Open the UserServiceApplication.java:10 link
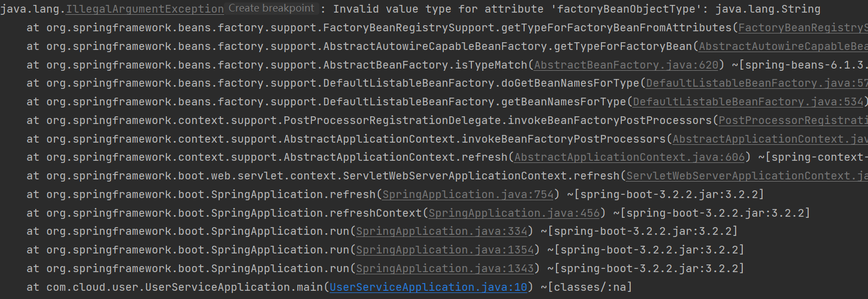 [429, 287]
